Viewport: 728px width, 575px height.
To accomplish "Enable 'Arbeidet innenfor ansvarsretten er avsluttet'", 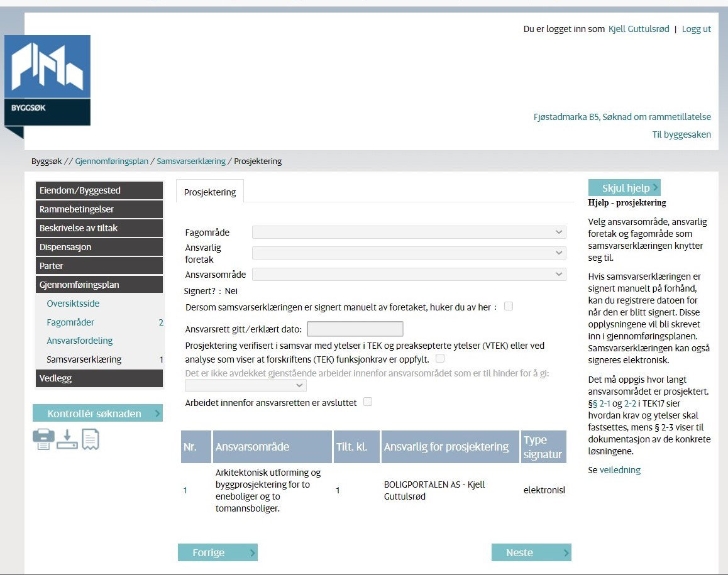I will (x=368, y=402).
